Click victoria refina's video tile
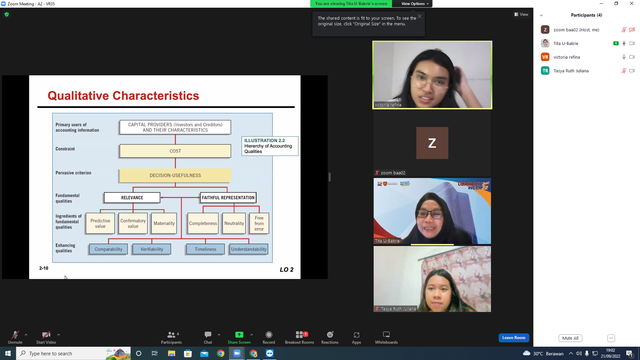This screenshot has height=360, width=640. [432, 75]
